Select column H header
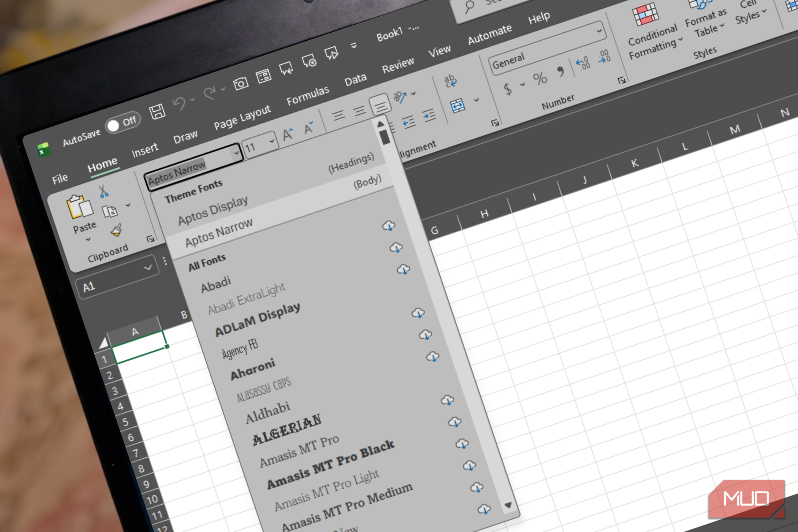Screen dimensions: 798x532 pos(484,214)
